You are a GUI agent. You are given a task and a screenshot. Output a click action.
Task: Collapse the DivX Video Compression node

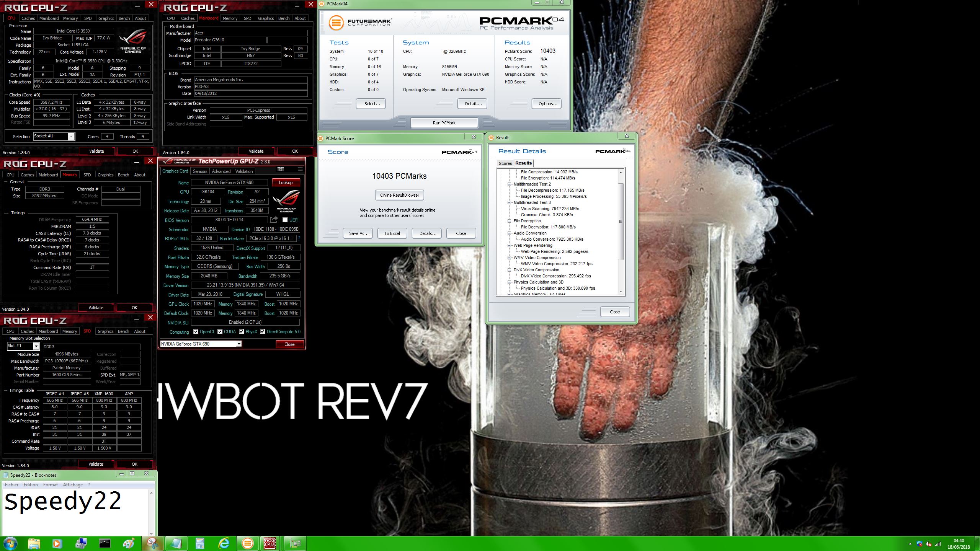pos(510,270)
